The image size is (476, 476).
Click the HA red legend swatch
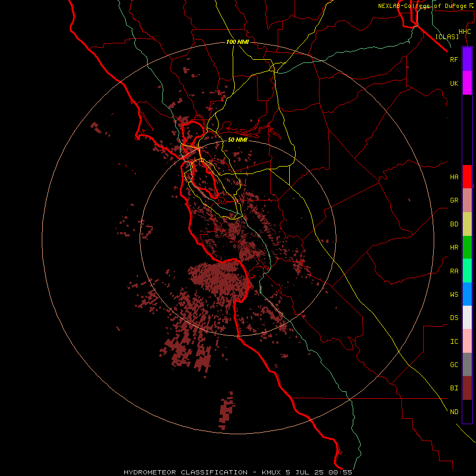[467, 177]
